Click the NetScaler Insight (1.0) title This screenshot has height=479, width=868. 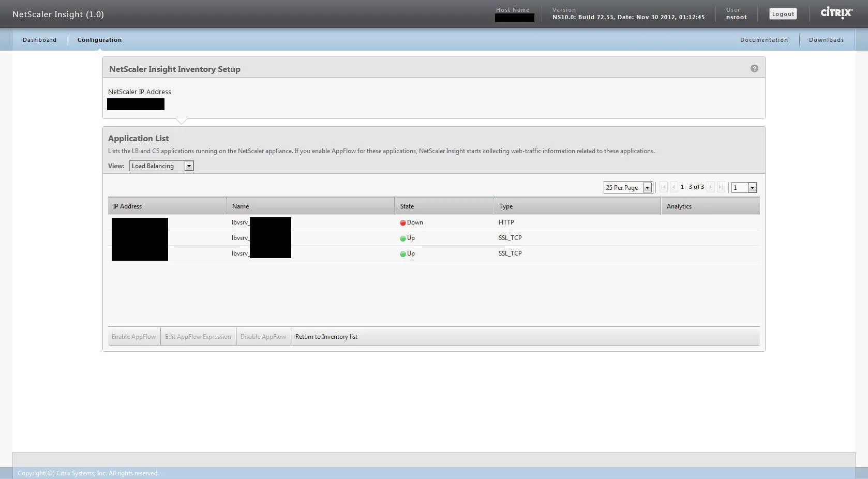(x=58, y=14)
